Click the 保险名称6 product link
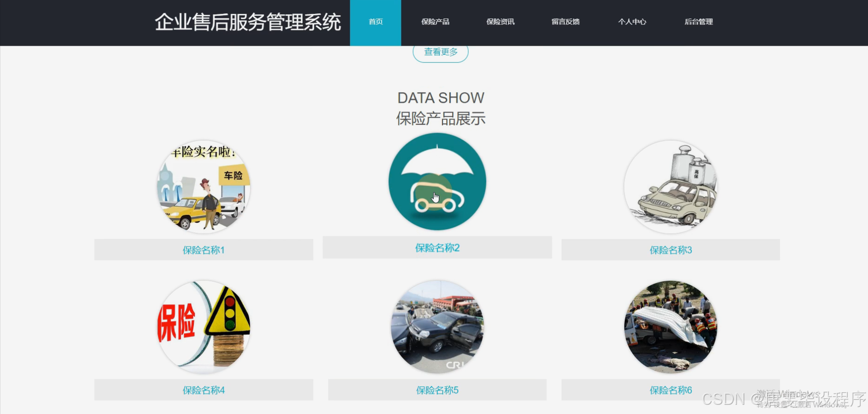 coord(671,390)
